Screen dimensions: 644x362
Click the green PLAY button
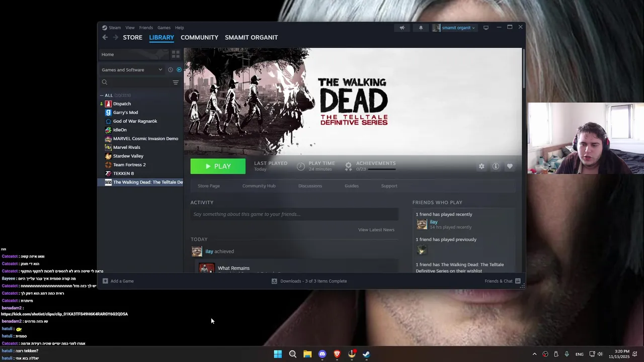[x=218, y=166]
